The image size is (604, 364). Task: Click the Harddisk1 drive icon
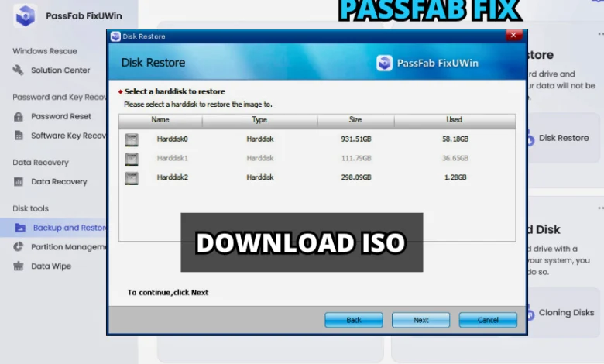(x=132, y=159)
